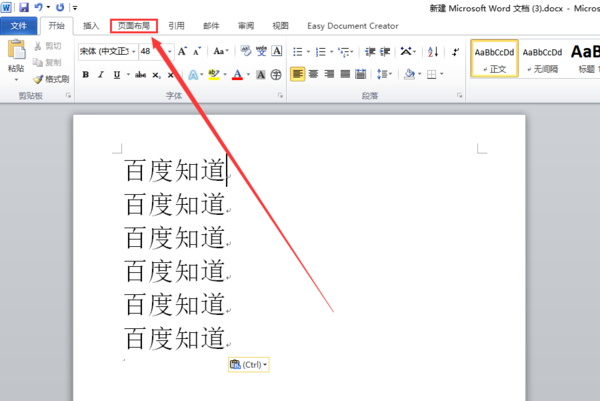600x401 pixels.
Task: Switch to the 插入 tab
Action: click(91, 26)
